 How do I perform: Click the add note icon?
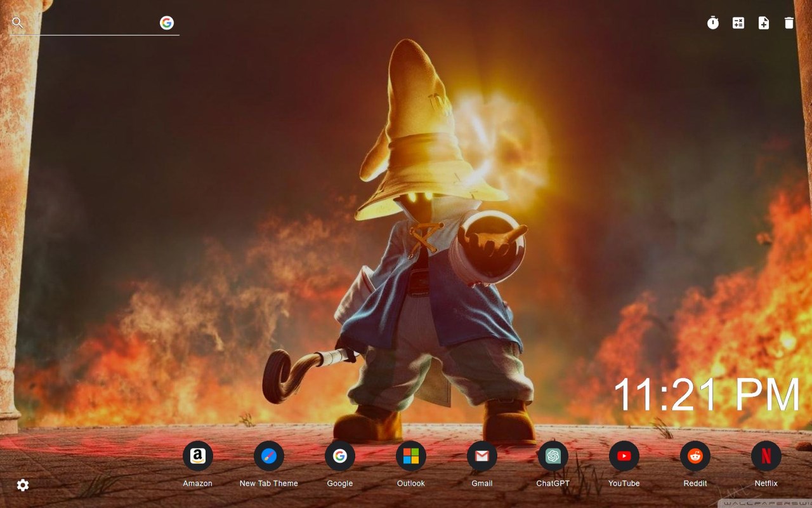(x=764, y=23)
